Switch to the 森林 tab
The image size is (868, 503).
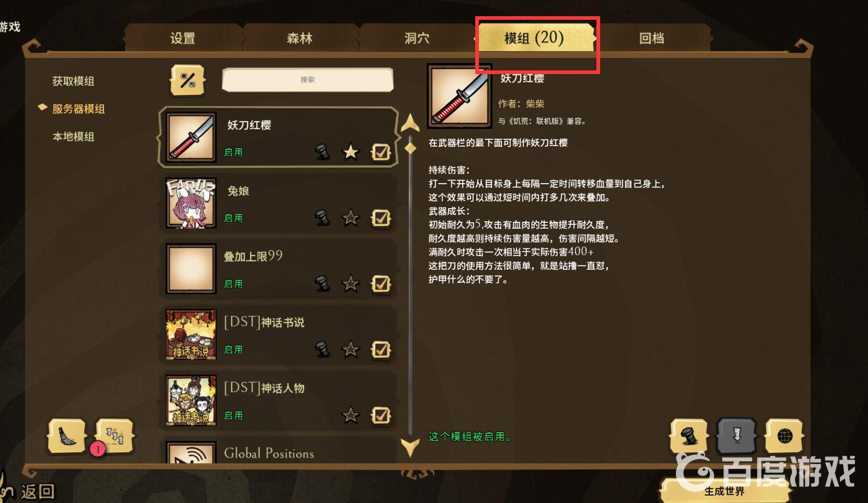(300, 38)
